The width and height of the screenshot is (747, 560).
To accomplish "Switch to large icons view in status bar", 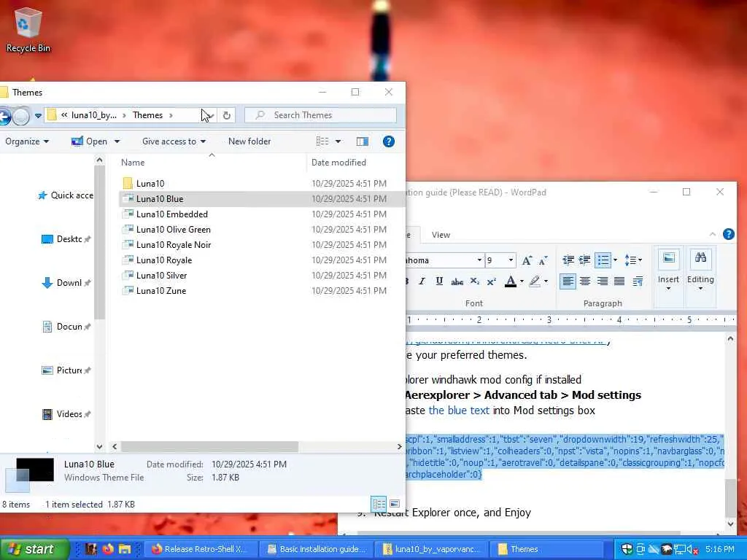I will pos(395,504).
